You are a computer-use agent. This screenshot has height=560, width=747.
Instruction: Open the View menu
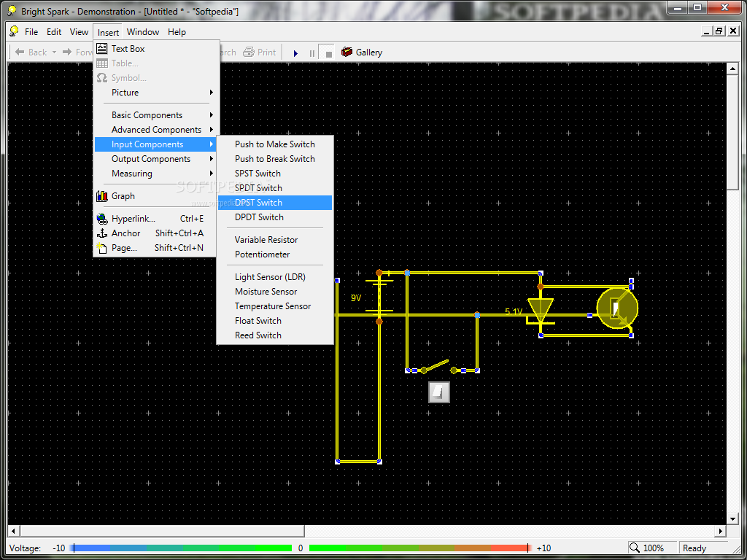pyautogui.click(x=79, y=32)
